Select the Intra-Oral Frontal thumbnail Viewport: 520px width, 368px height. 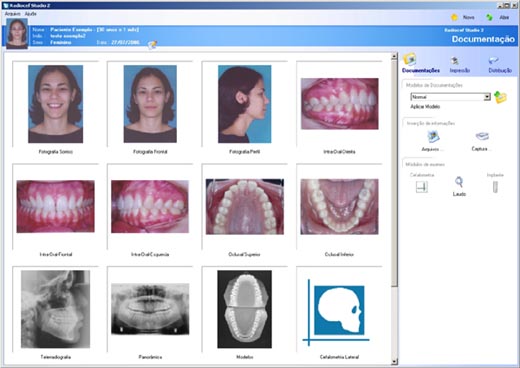tap(56, 206)
